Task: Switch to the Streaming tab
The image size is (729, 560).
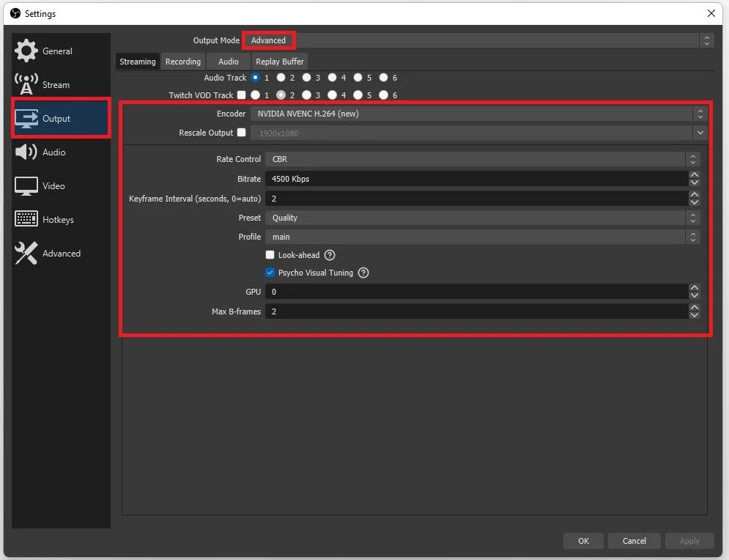Action: click(138, 62)
